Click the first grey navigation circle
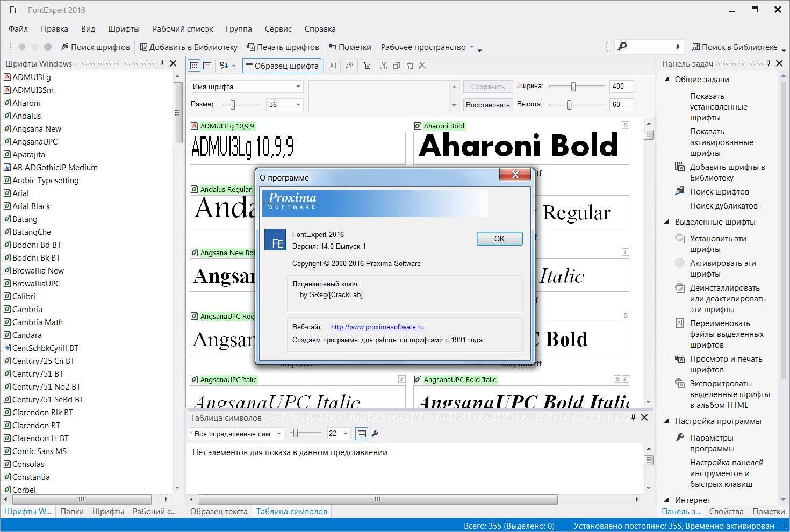Screen dimensions: 790x532 pyautogui.click(x=22, y=47)
